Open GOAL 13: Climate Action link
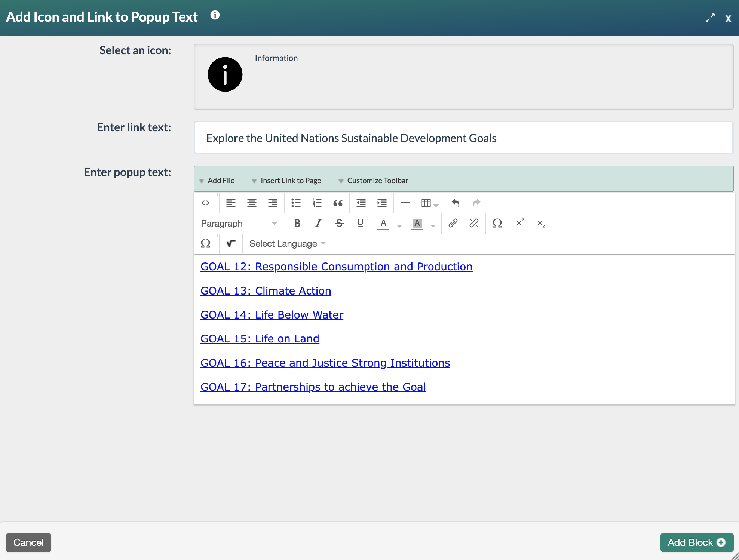This screenshot has height=560, width=739. coord(266,291)
